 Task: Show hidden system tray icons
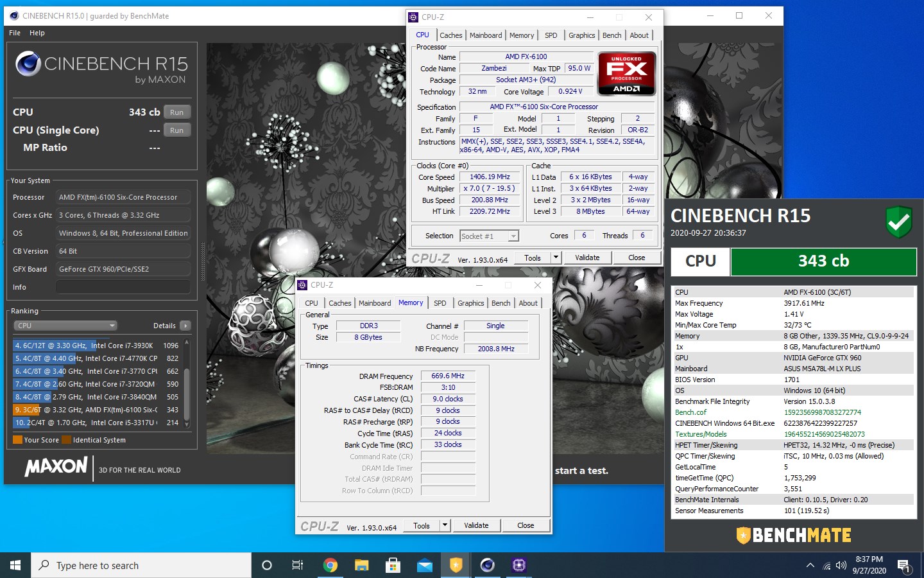click(810, 565)
